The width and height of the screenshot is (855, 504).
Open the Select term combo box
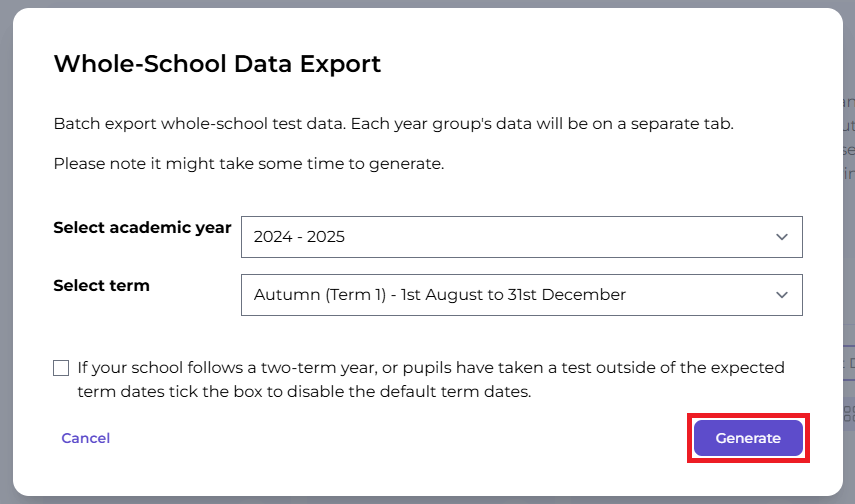click(x=521, y=295)
